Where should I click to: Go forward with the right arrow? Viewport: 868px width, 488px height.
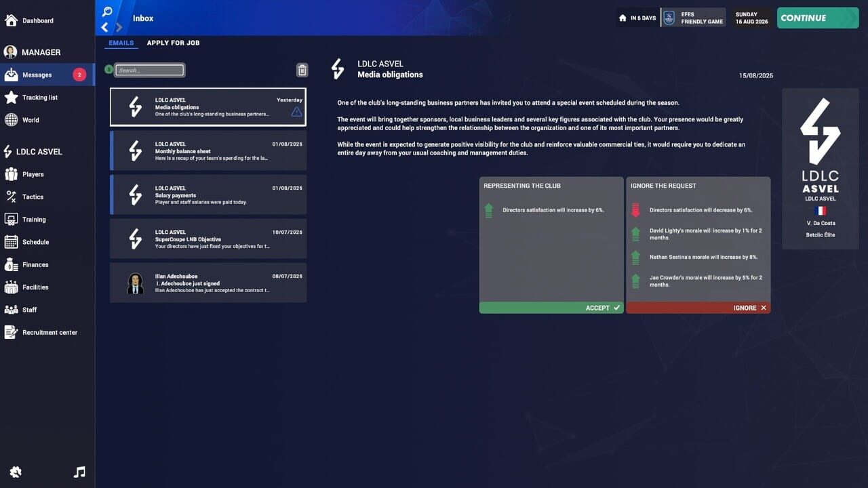[x=119, y=28]
